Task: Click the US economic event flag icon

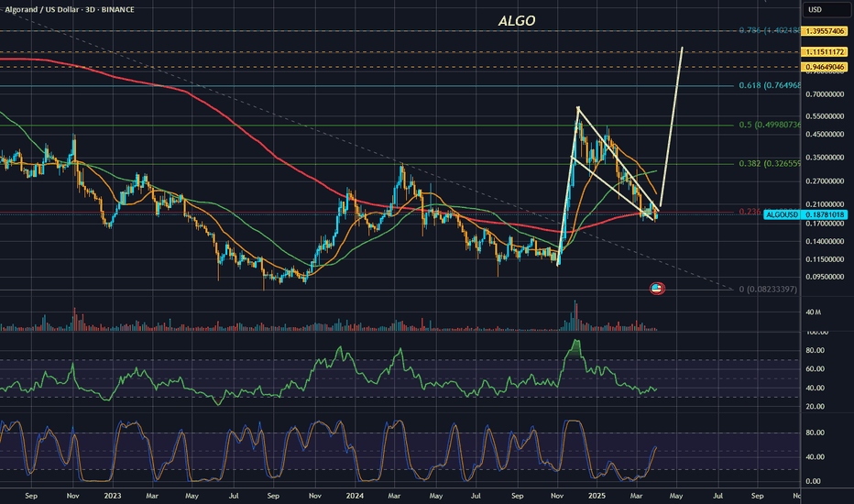Action: pos(657,289)
